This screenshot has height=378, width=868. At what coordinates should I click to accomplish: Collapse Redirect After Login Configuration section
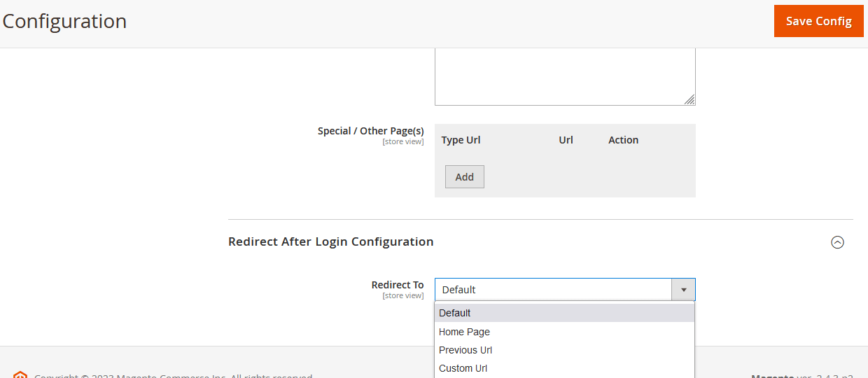point(837,242)
